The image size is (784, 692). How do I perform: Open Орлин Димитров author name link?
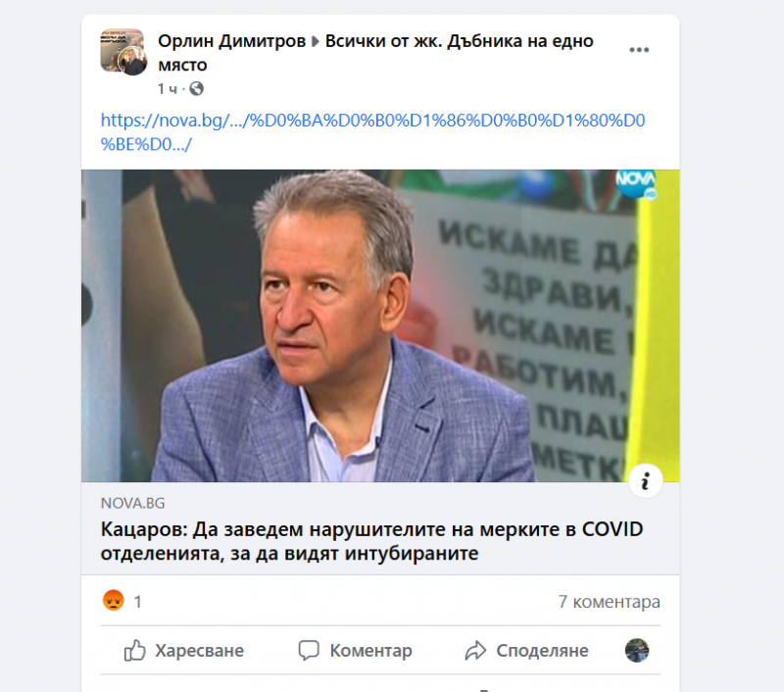point(231,41)
